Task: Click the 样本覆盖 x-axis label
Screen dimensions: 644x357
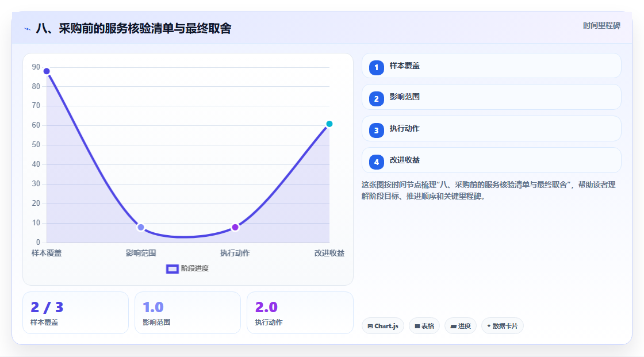Action: click(47, 253)
